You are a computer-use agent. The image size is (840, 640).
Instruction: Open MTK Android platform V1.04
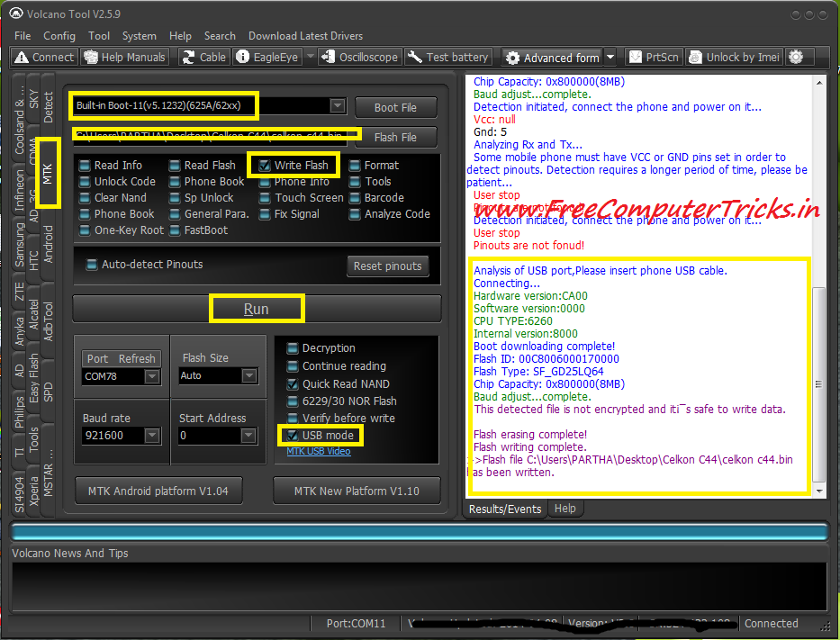[x=158, y=491]
